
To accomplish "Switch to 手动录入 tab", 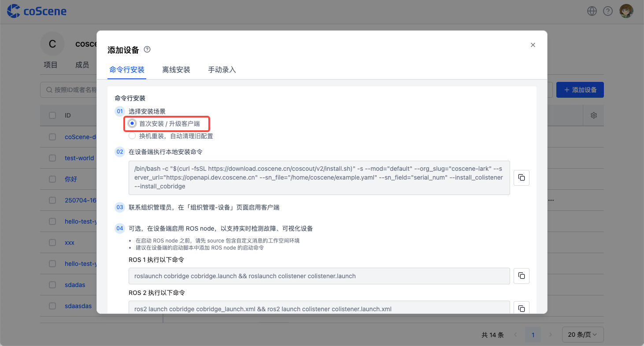I will coord(222,70).
